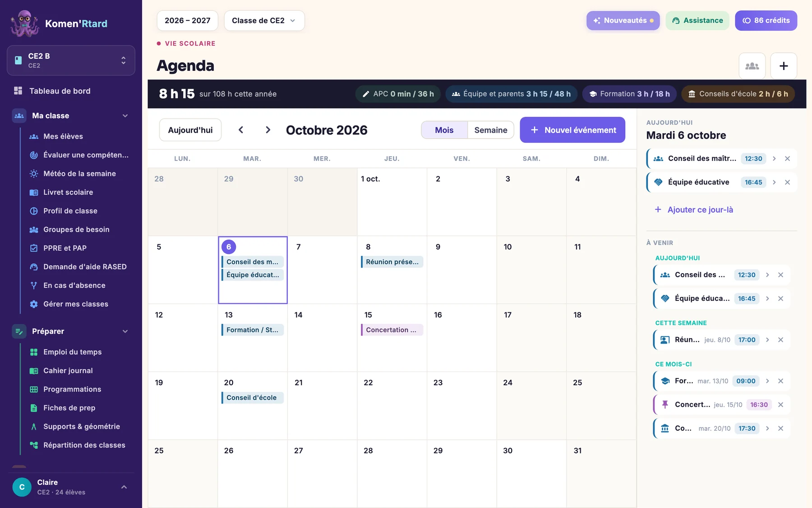Expand Conseil des maîtres 12:30 details in today's panel

[774, 158]
